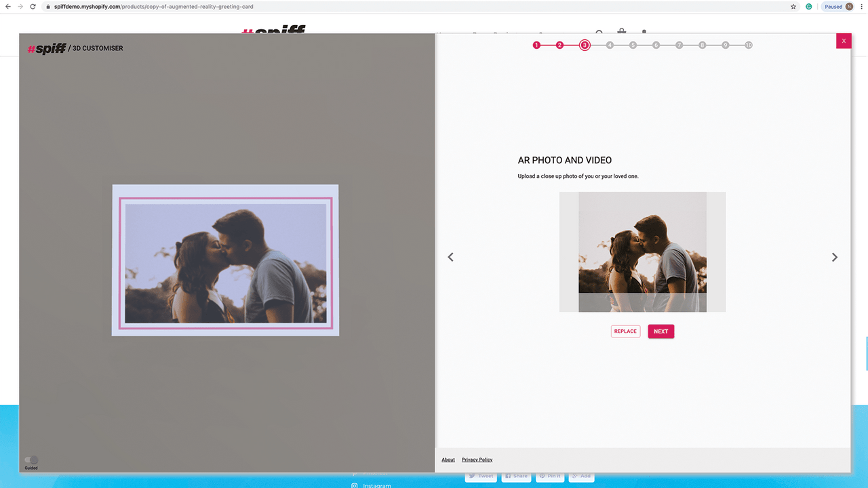Click the REPLACE button

tap(625, 331)
